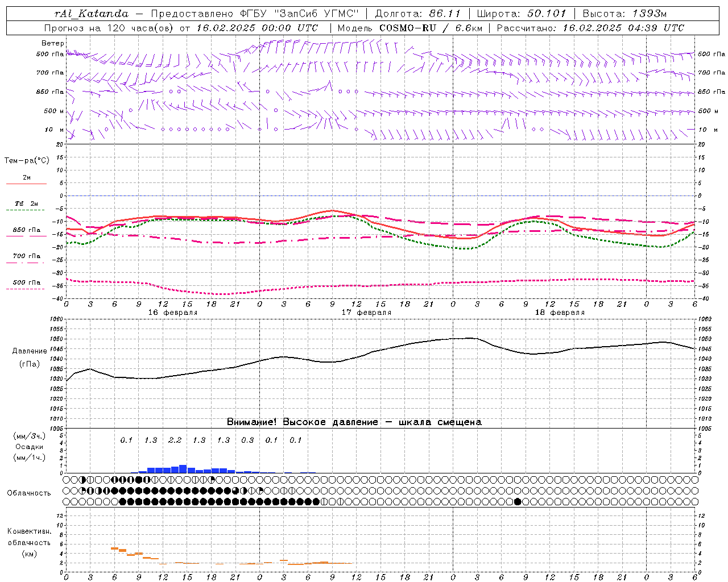Select forecast start '16.02.2025 00:00 UTC'
Image resolution: width=728 pixels, height=582 pixels.
pos(257,28)
